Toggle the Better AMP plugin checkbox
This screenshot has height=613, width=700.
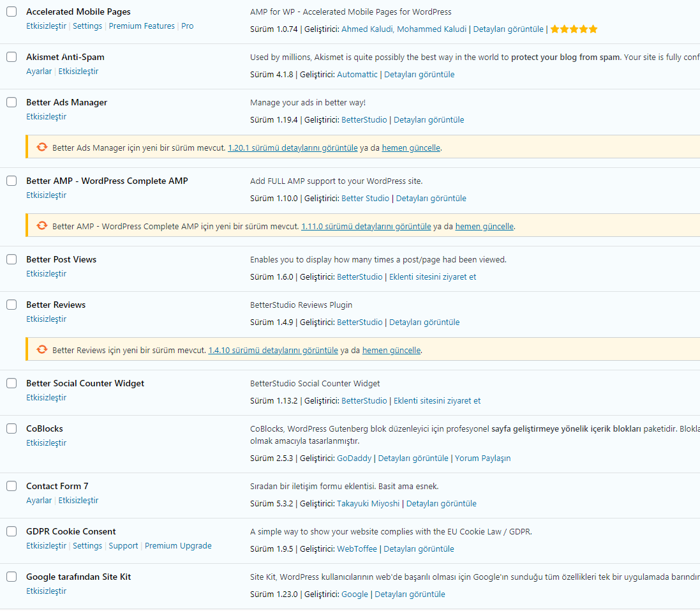(x=11, y=181)
